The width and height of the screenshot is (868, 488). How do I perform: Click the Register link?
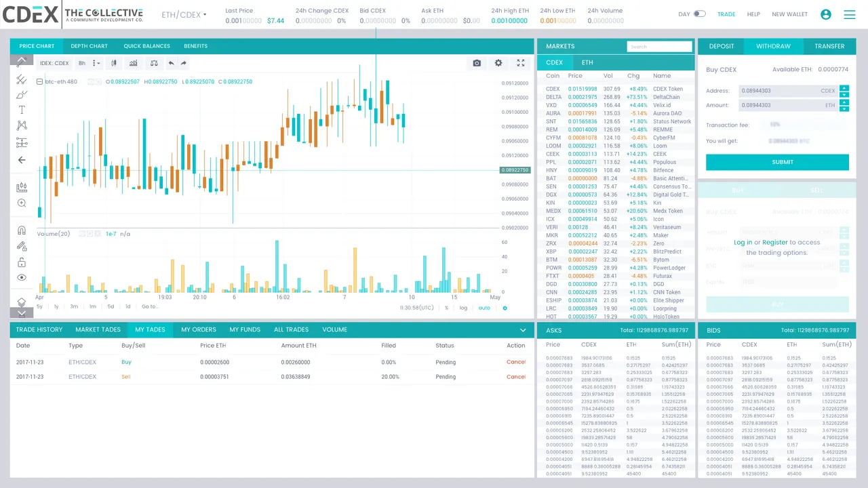tap(775, 242)
